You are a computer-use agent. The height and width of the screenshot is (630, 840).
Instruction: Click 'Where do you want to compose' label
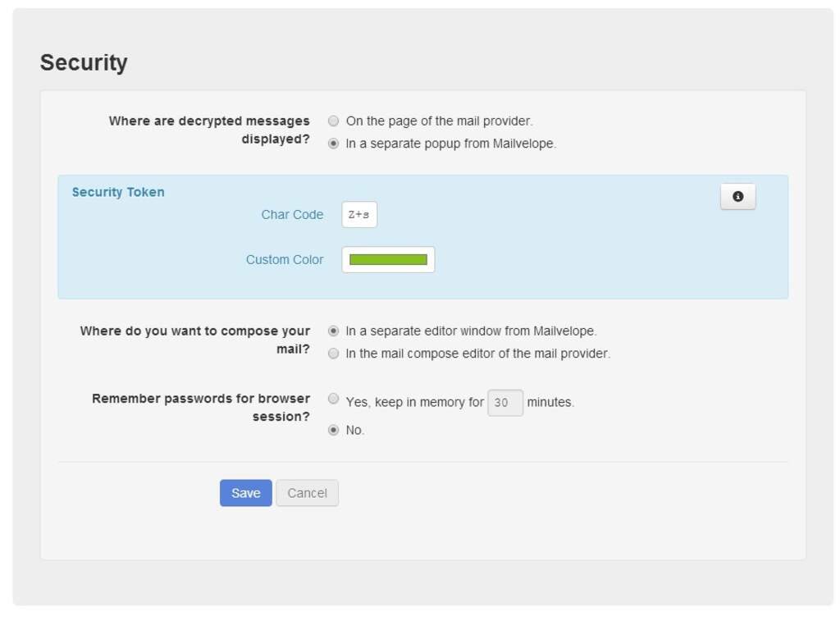(195, 340)
